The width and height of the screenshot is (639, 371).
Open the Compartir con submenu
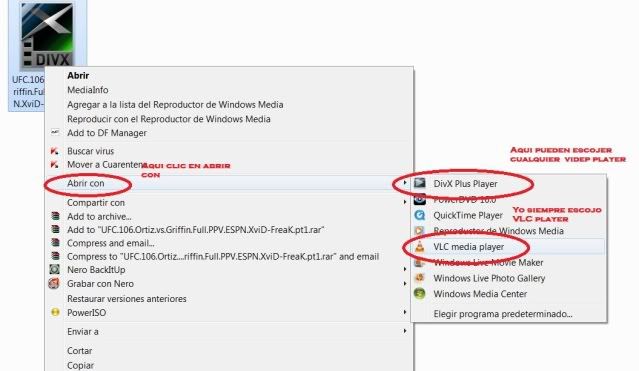click(x=96, y=203)
